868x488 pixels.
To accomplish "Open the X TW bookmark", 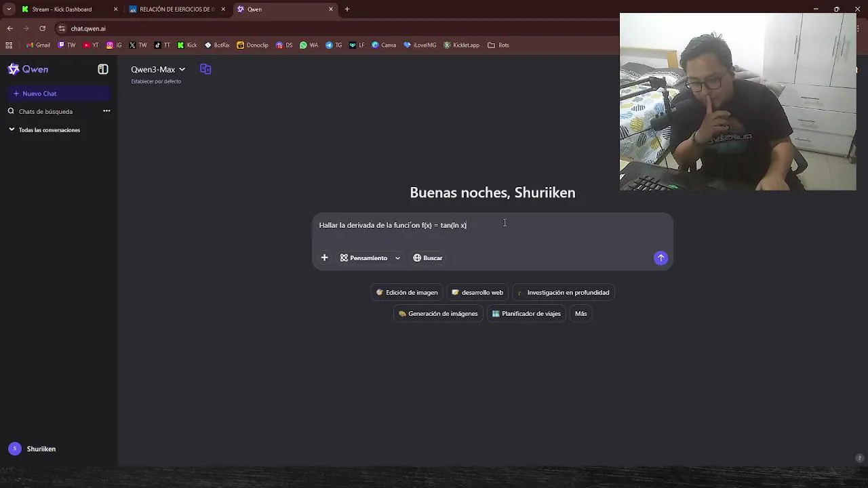I will click(138, 45).
